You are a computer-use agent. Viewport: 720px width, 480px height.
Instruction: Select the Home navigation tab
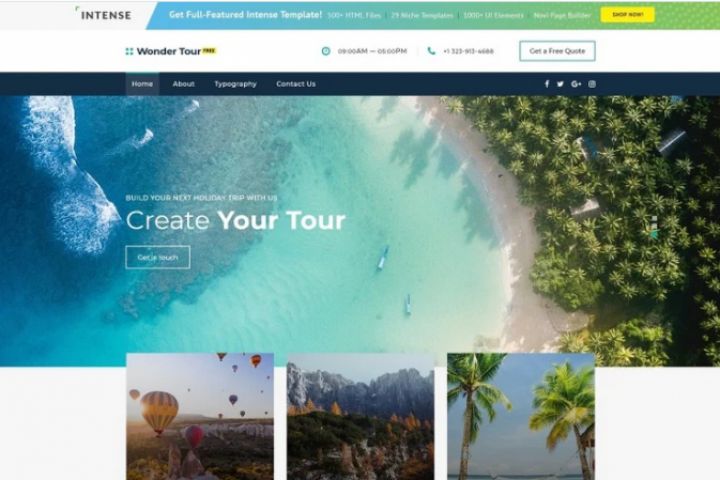tap(142, 84)
